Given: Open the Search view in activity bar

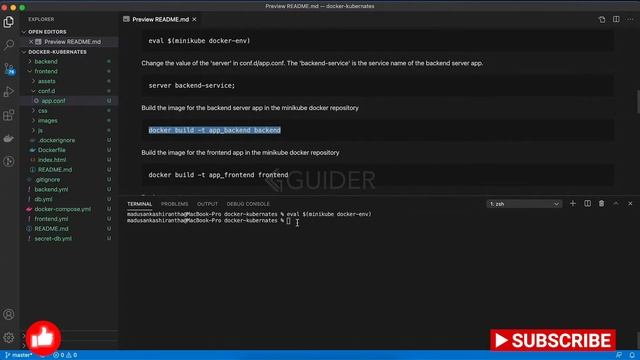Looking at the screenshot, I should pos(9,44).
